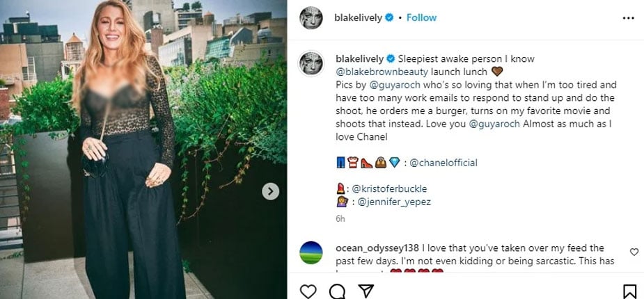Image resolution: width=644 pixels, height=299 pixels.
Task: Click the ocean_odyssey138 username
Action: click(377, 248)
